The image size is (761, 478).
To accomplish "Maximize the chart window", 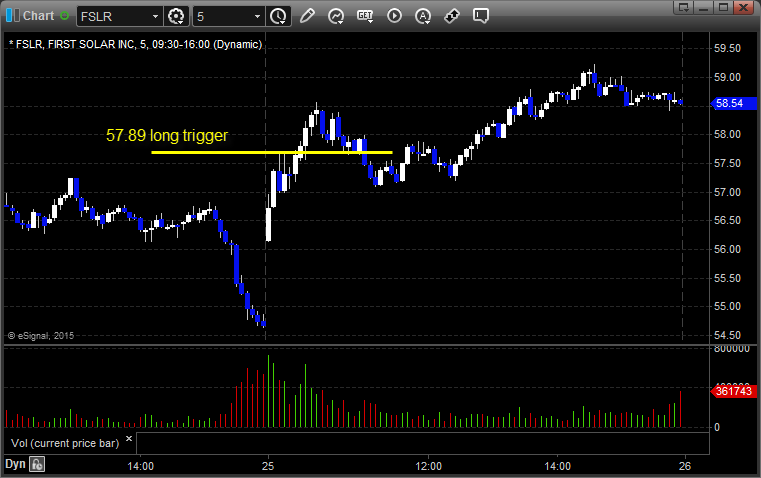I will [723, 7].
